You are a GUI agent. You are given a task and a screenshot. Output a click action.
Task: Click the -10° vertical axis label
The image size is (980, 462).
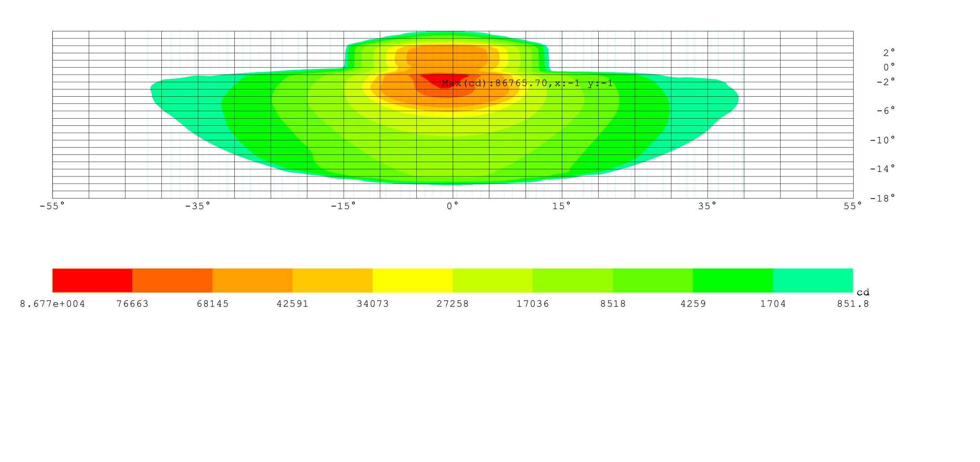(883, 140)
